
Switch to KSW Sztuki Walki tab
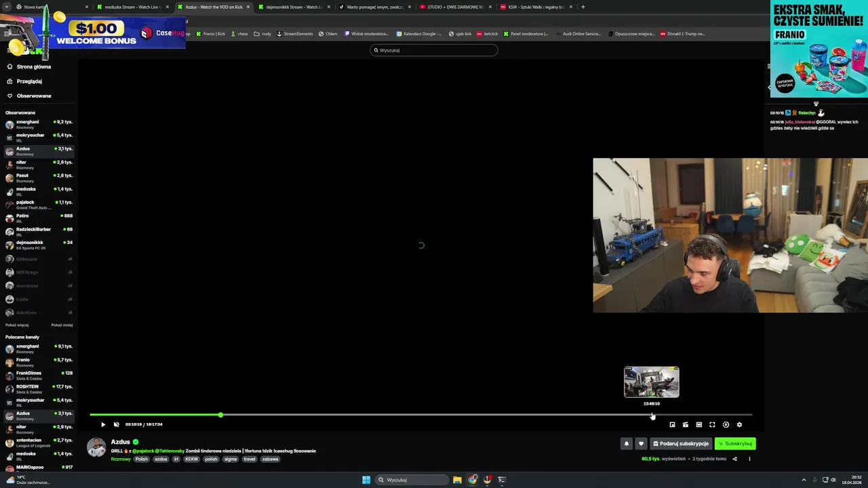point(536,7)
